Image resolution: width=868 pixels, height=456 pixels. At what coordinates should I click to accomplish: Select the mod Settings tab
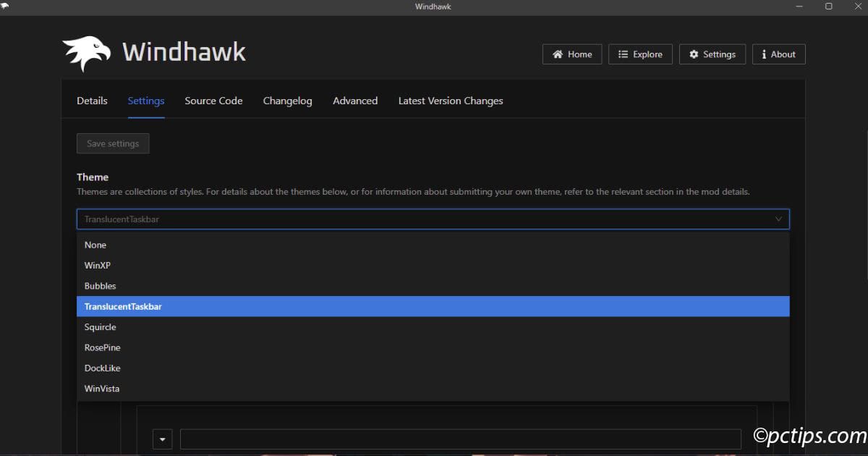point(146,101)
